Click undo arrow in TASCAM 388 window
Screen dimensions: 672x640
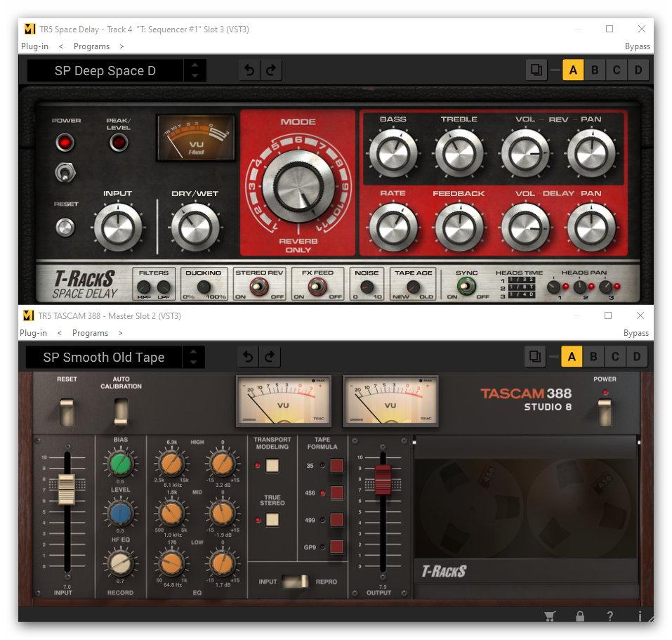pyautogui.click(x=248, y=357)
